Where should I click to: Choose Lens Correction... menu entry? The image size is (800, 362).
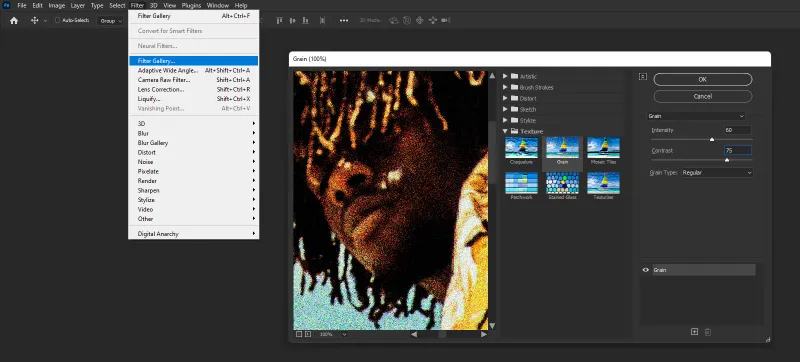(x=193, y=89)
